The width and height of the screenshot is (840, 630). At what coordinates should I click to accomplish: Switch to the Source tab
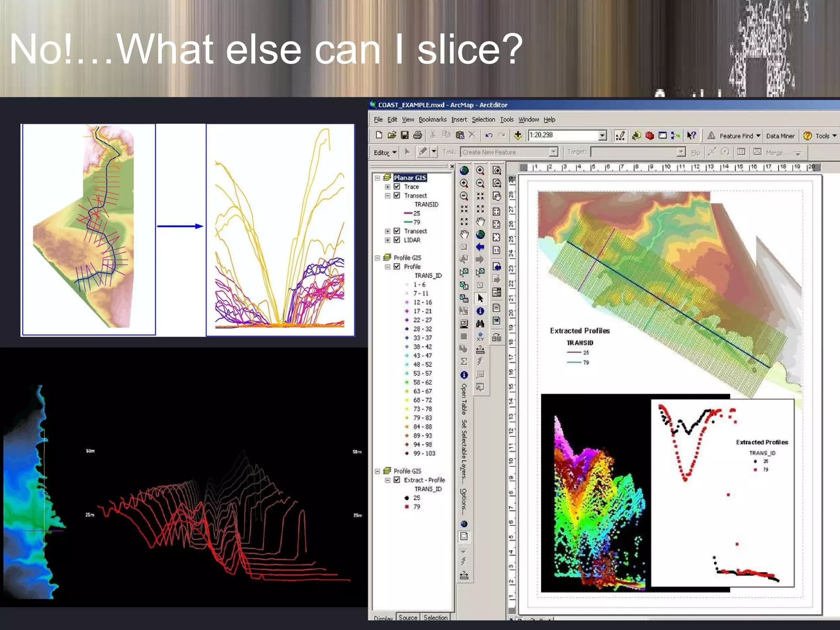[408, 617]
